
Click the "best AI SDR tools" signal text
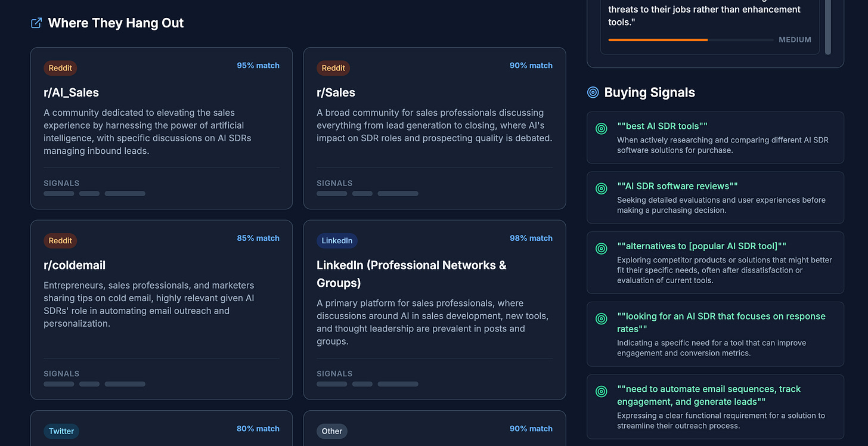point(662,126)
